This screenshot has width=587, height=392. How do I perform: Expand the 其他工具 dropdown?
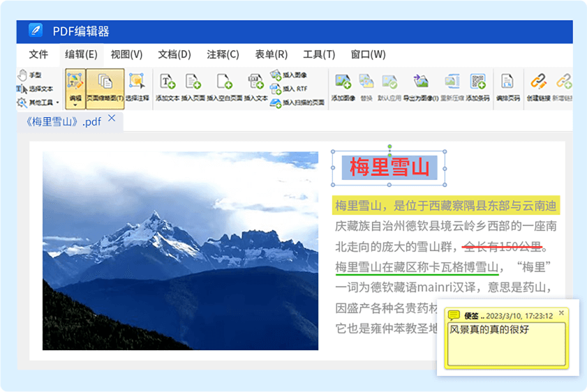click(x=38, y=103)
